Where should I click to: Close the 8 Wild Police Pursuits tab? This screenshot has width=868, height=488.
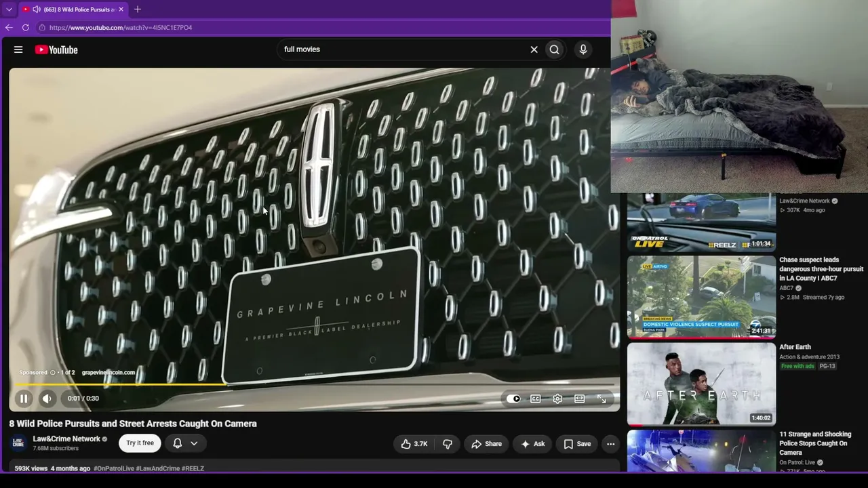coord(121,9)
